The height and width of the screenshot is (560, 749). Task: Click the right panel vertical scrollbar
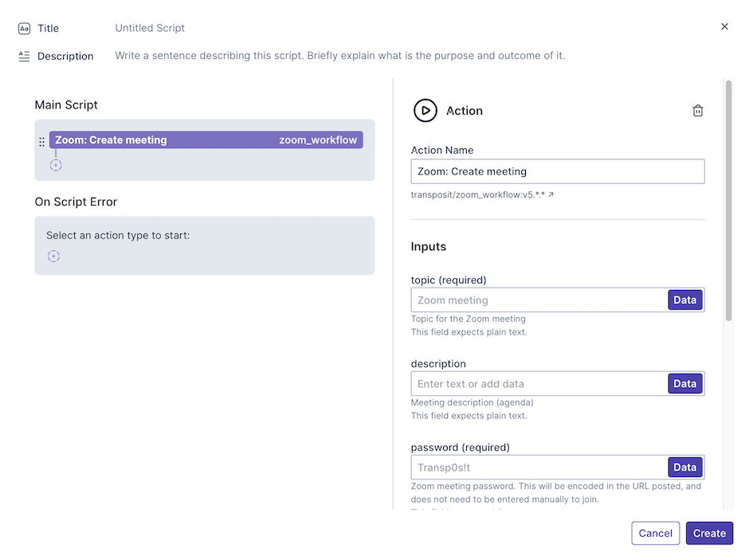coord(728,199)
